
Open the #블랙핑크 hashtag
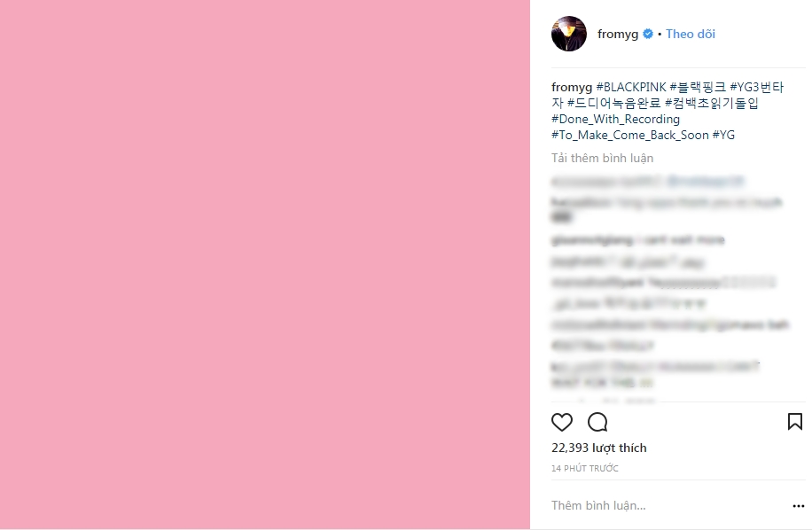[698, 88]
